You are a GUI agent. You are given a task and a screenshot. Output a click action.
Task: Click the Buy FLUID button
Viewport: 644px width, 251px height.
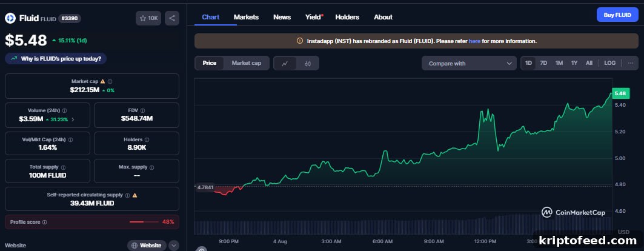(617, 15)
